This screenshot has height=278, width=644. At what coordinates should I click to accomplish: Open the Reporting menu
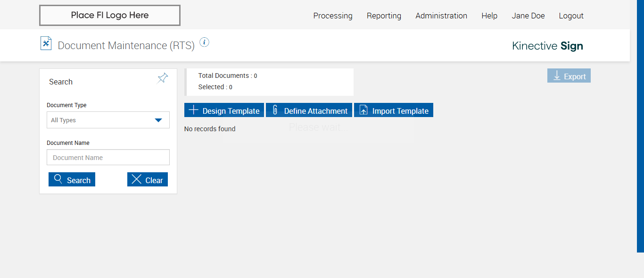pos(384,16)
